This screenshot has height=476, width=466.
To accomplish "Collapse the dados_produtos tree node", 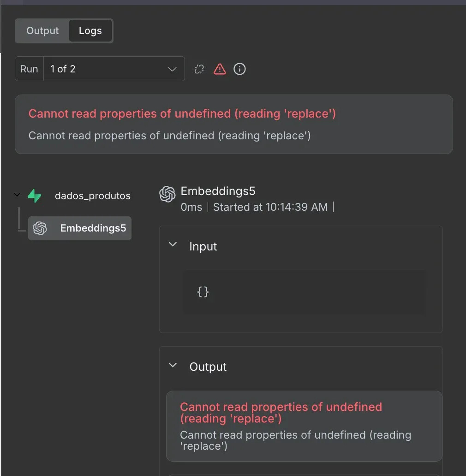I will point(17,195).
